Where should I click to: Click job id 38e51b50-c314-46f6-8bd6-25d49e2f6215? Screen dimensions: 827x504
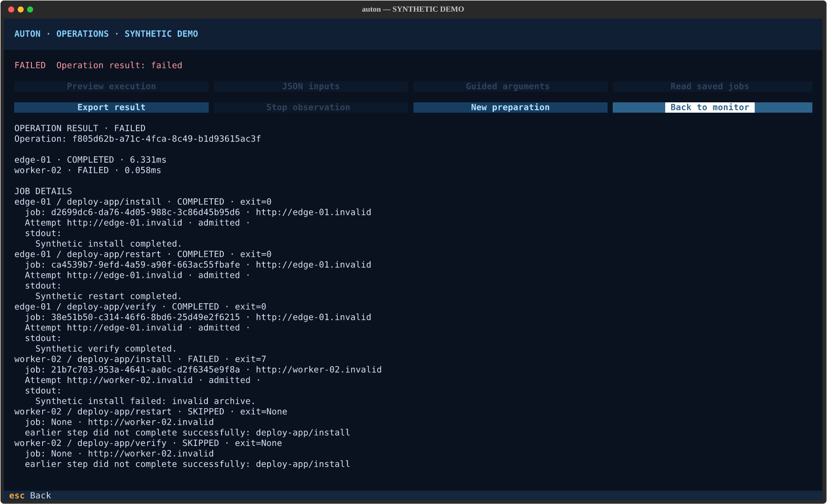[145, 317]
